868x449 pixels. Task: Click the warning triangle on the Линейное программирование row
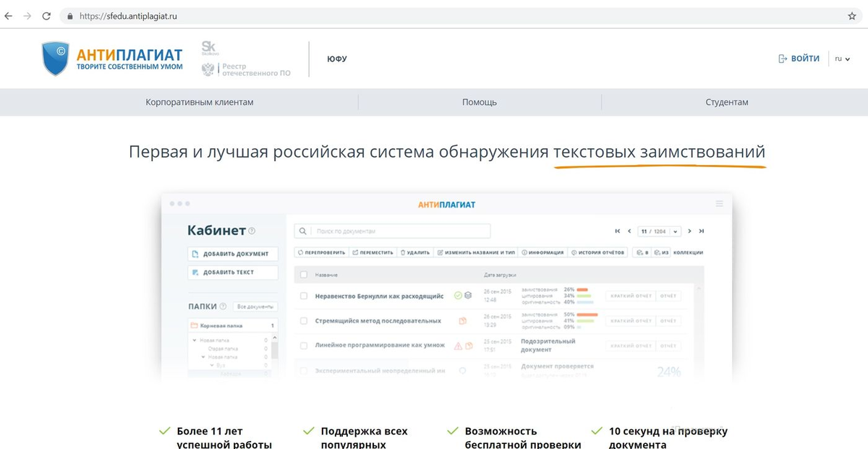pos(458,346)
